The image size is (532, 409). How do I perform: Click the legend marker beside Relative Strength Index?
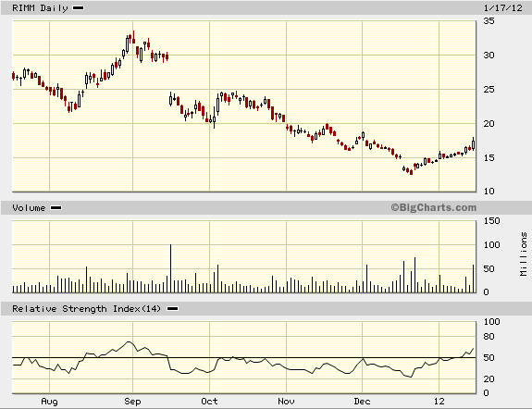(x=172, y=308)
